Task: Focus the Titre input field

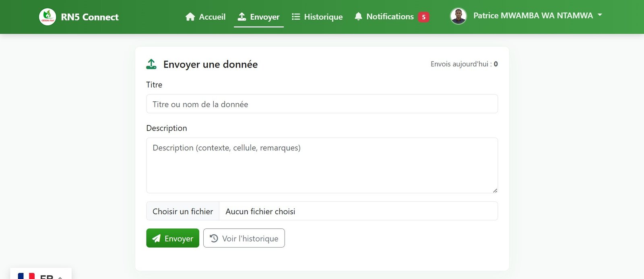Action: [322, 104]
